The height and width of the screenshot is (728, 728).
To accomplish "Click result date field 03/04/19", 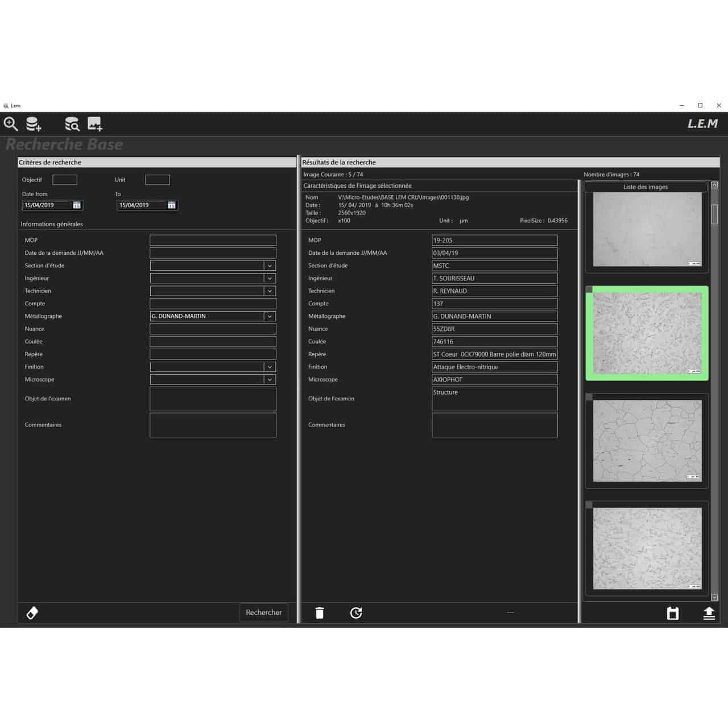I will tap(495, 253).
